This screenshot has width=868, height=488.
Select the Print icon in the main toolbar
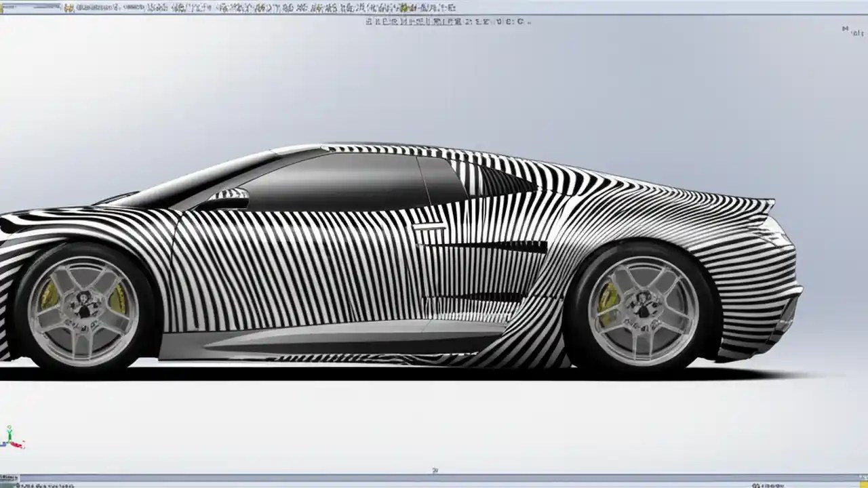point(98,7)
